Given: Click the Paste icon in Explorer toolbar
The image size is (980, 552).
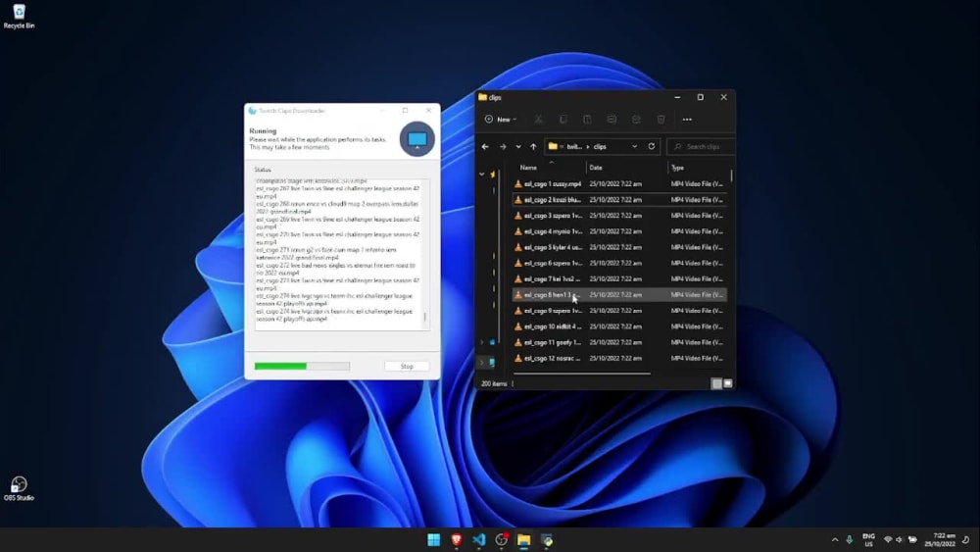Looking at the screenshot, I should pyautogui.click(x=587, y=120).
